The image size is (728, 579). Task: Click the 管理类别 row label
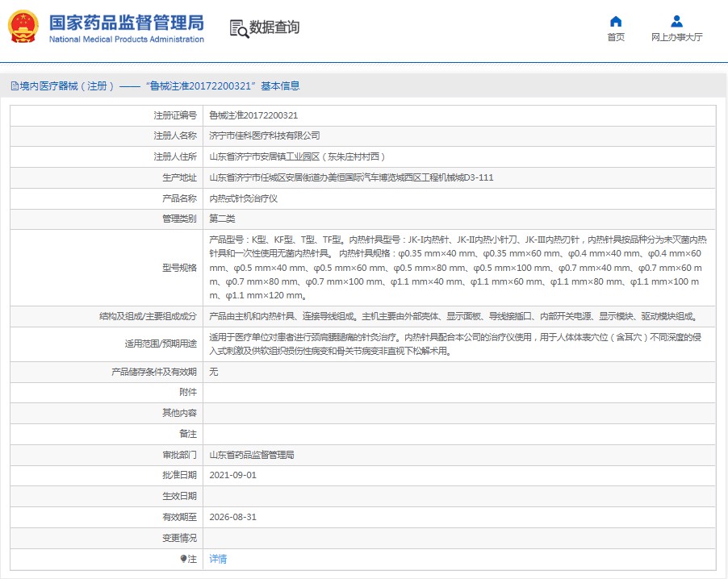click(x=179, y=219)
